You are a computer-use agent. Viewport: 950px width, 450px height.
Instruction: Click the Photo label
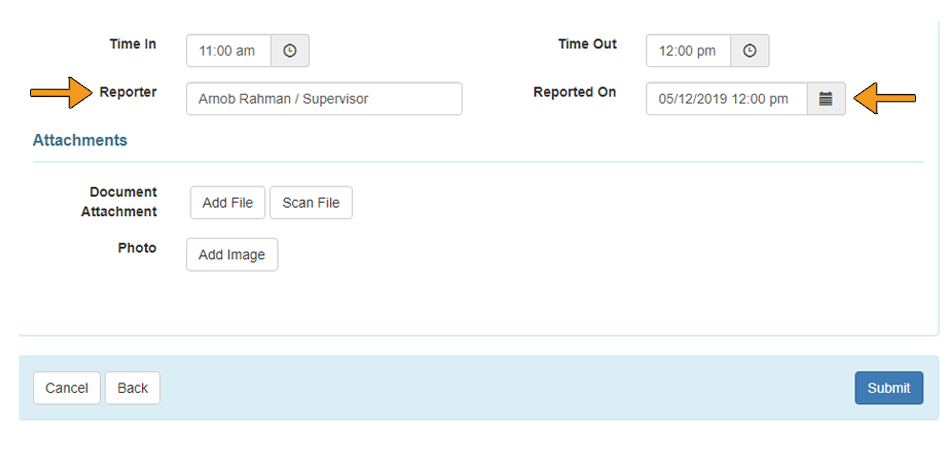137,248
